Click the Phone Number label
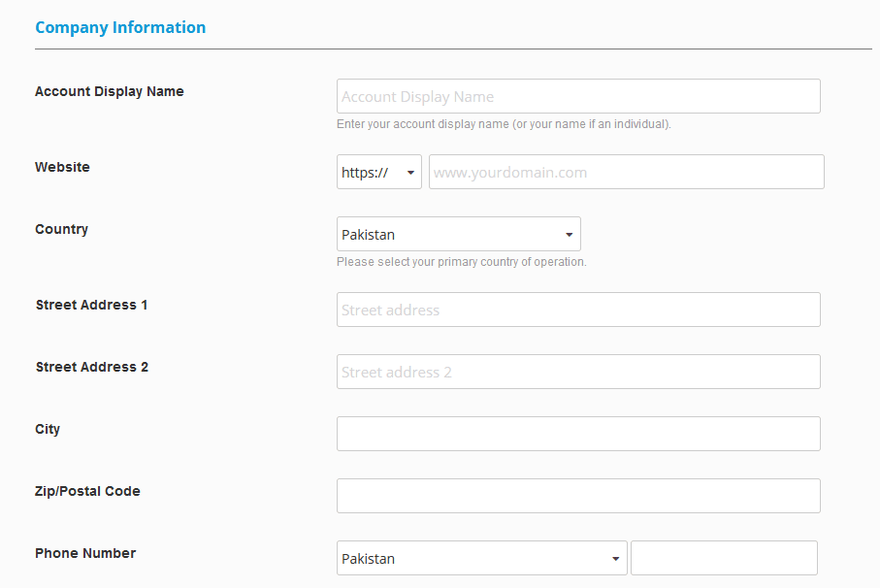This screenshot has width=880, height=588. [85, 553]
